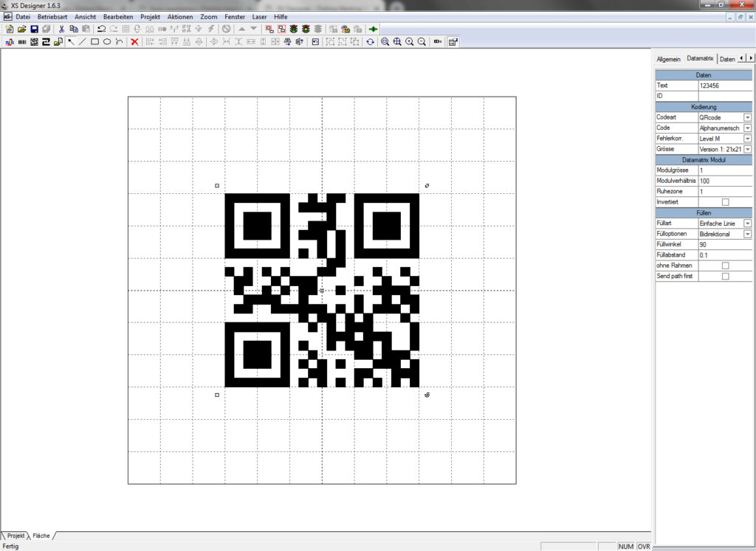This screenshot has height=551, width=756.
Task: Switch to the Projekt bottom tab
Action: coord(16,536)
